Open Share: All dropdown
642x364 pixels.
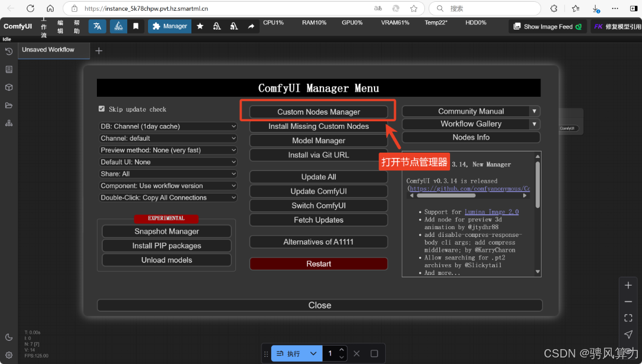168,174
